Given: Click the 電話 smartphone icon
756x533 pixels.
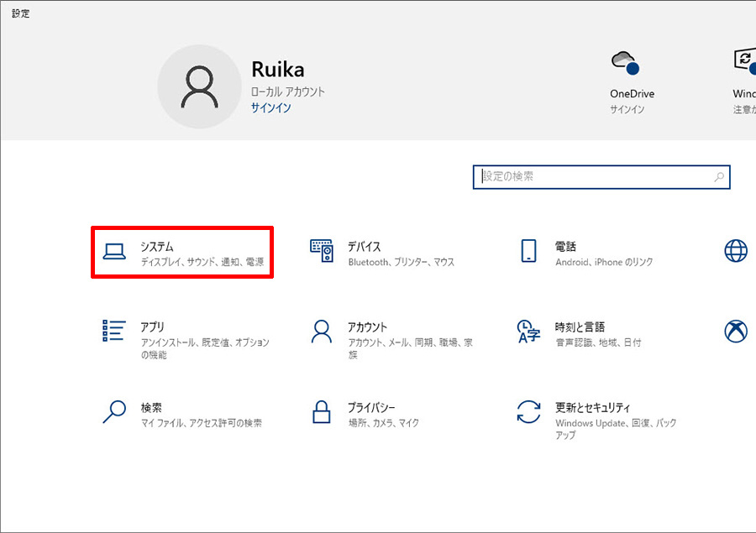Looking at the screenshot, I should pos(528,251).
